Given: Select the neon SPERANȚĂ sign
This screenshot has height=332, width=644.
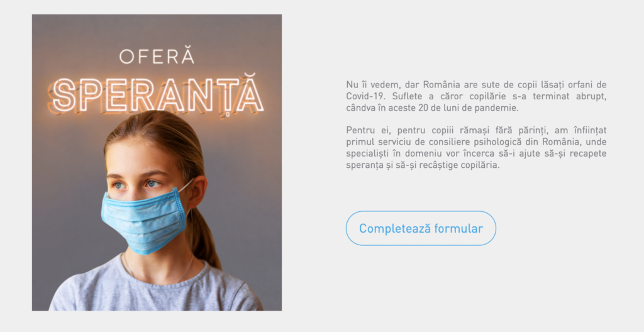Looking at the screenshot, I should [156, 94].
